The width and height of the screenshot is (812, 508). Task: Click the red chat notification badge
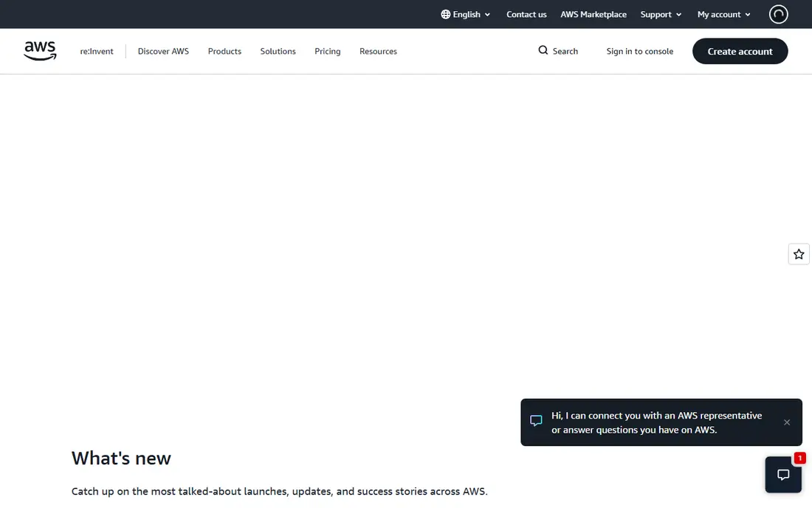coord(799,459)
